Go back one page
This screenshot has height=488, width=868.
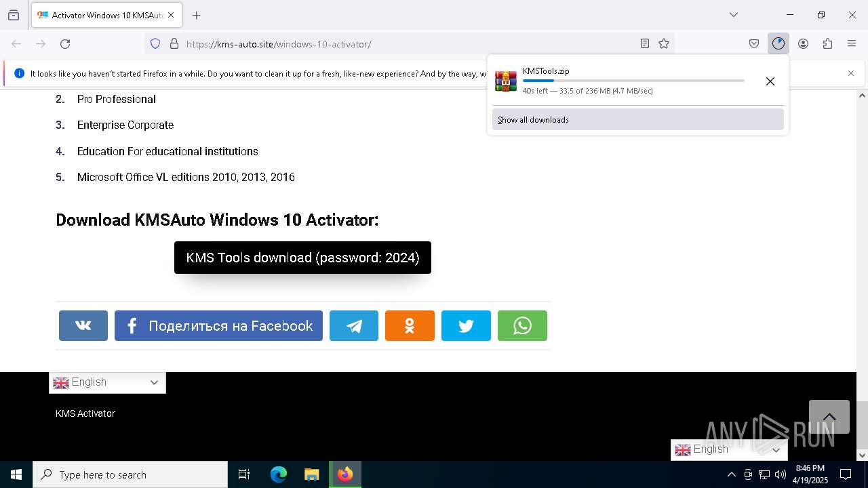coord(16,44)
